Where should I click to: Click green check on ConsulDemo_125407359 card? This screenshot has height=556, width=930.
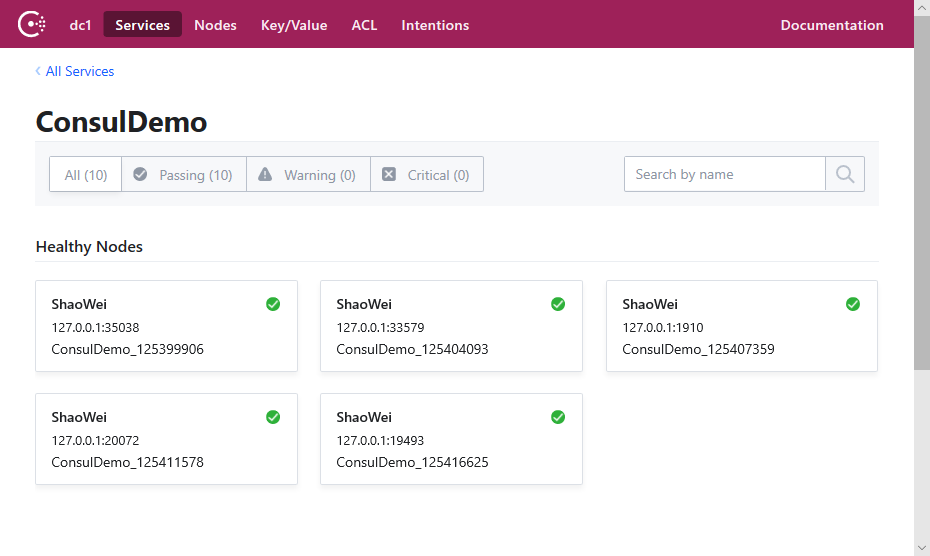(853, 304)
